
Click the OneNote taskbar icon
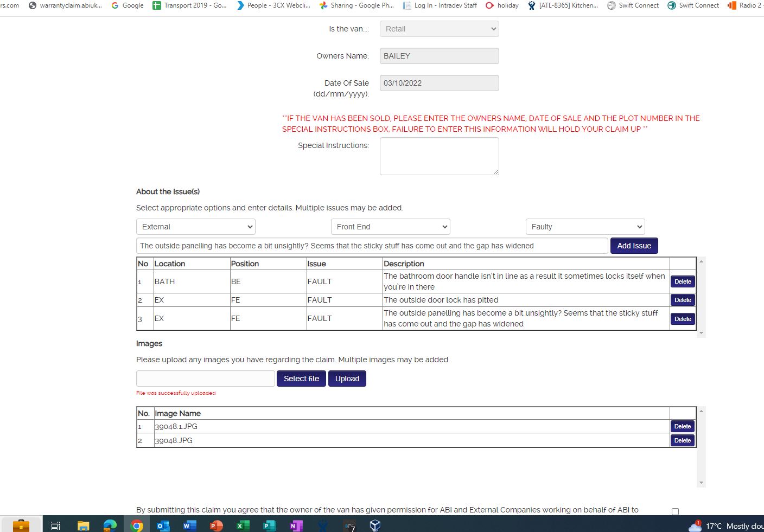(296, 525)
